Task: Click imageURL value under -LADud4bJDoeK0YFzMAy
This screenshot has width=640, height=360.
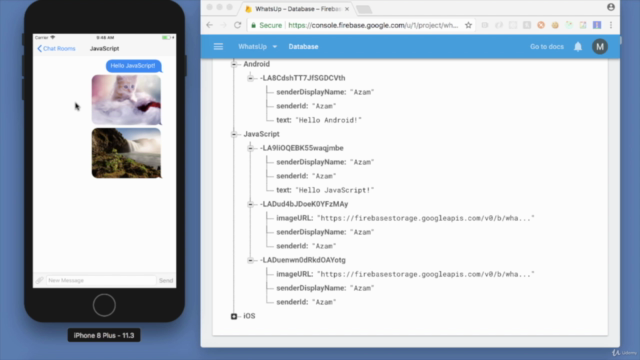Action: pos(426,218)
